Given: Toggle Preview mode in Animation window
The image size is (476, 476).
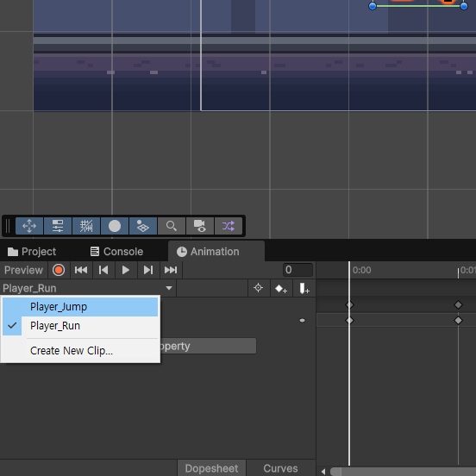Looking at the screenshot, I should [23, 270].
